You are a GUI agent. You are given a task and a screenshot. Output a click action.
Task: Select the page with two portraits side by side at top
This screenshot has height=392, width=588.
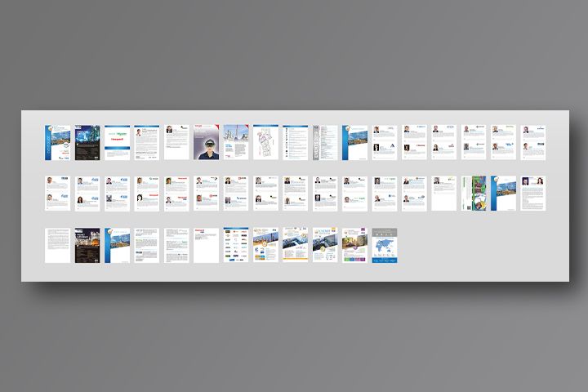pos(532,194)
